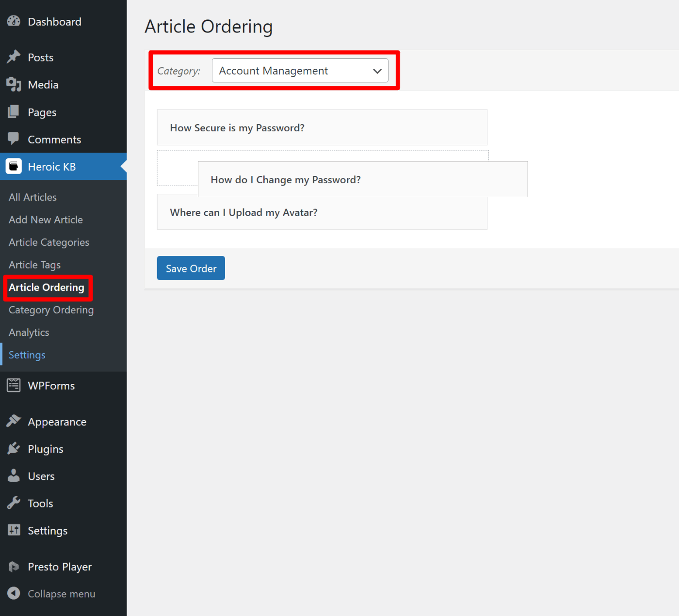The height and width of the screenshot is (616, 679).
Task: Open Article Categories submenu link
Action: point(49,242)
